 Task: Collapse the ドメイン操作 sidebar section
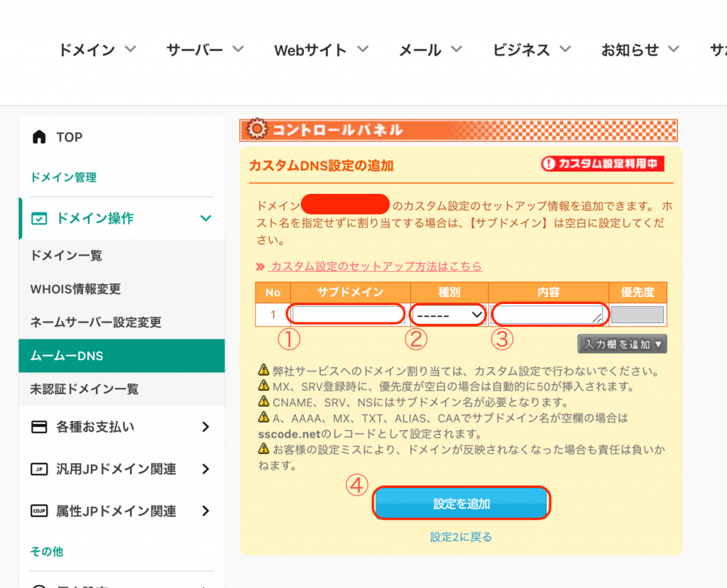(x=206, y=219)
